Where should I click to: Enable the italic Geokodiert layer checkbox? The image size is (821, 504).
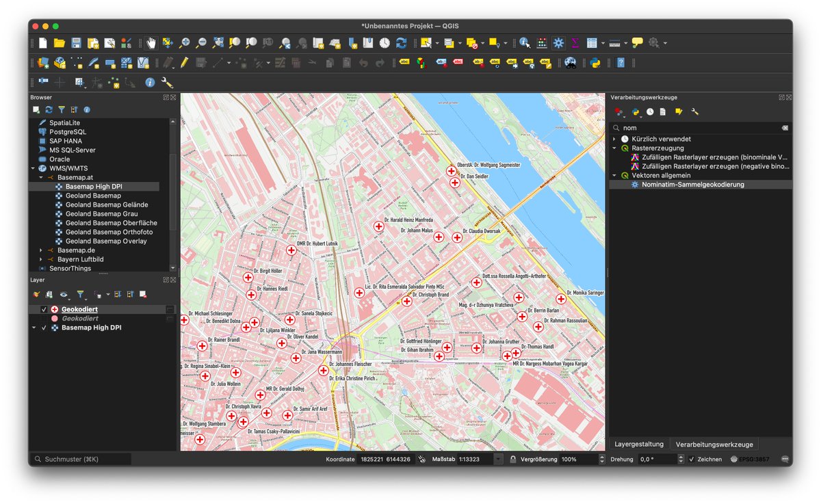44,319
